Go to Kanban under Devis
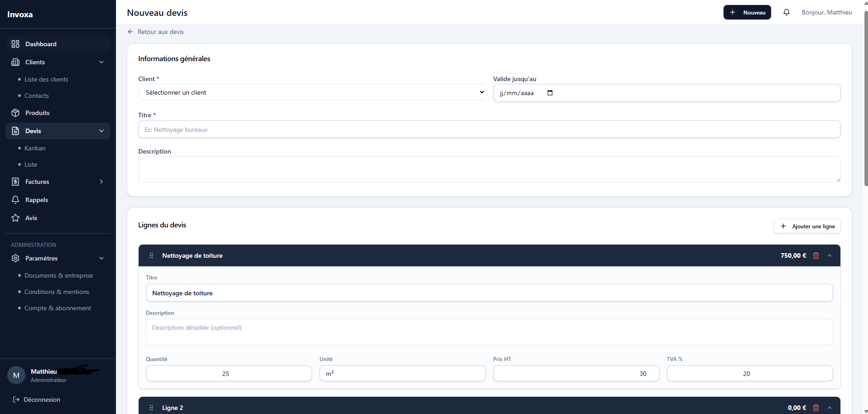The width and height of the screenshot is (868, 414). 35,148
